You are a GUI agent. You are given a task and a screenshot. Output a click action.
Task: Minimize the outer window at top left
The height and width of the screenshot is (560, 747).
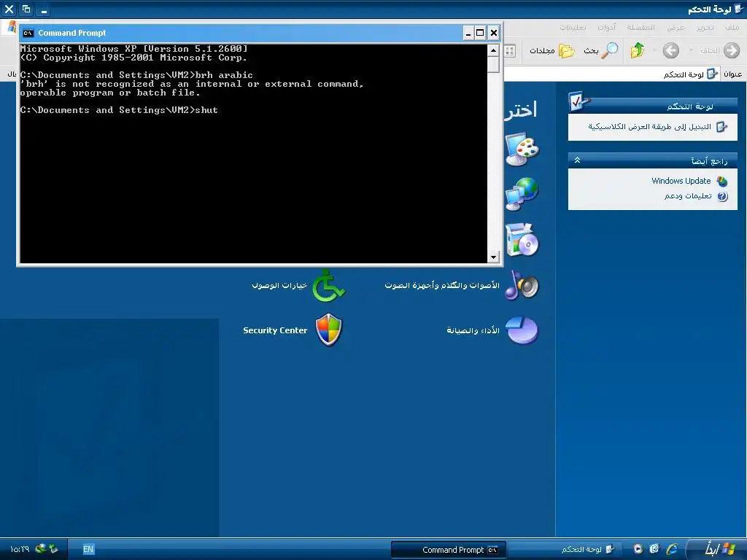[44, 9]
